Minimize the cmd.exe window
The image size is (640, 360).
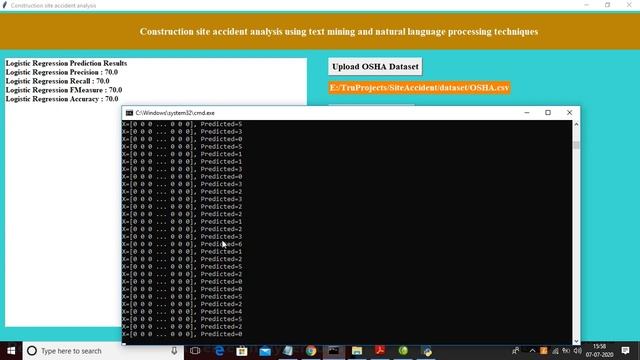(x=527, y=113)
